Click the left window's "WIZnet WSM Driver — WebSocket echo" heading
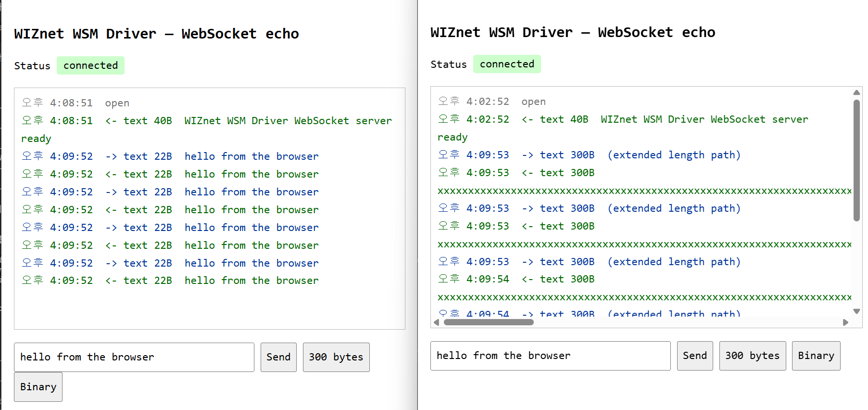Image resolution: width=868 pixels, height=410 pixels. (156, 34)
